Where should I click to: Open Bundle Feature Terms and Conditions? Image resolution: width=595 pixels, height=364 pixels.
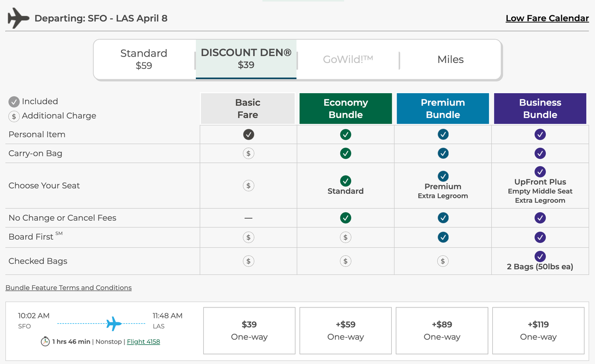point(68,288)
